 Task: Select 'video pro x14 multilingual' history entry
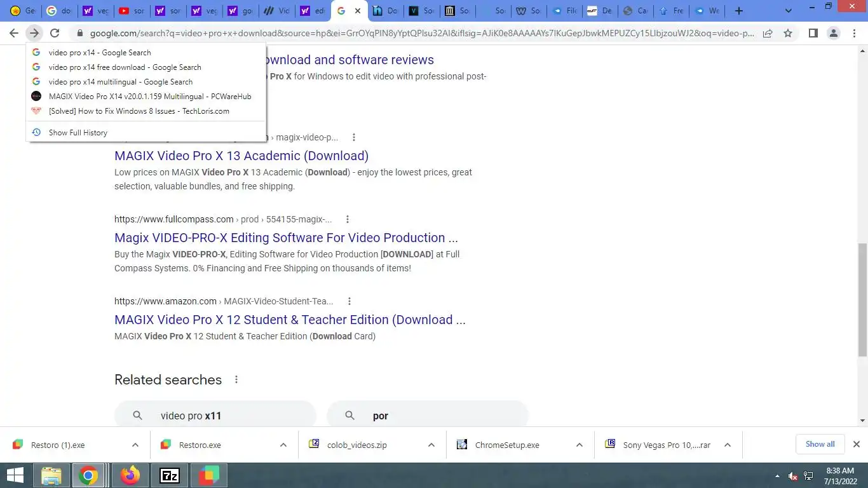146,82
